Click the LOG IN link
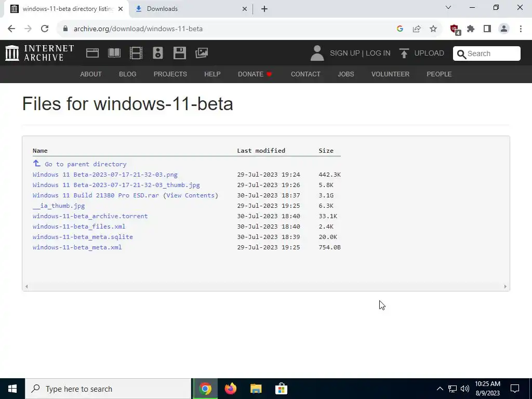Viewport: 532px width, 399px height. (x=378, y=54)
